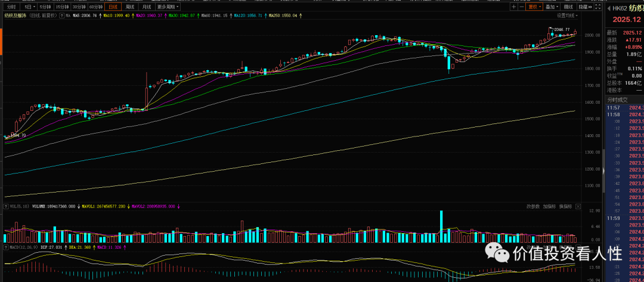Screen dimensions: 644x282
Task: Switch to 60分钟 chart period
Action: (x=96, y=7)
